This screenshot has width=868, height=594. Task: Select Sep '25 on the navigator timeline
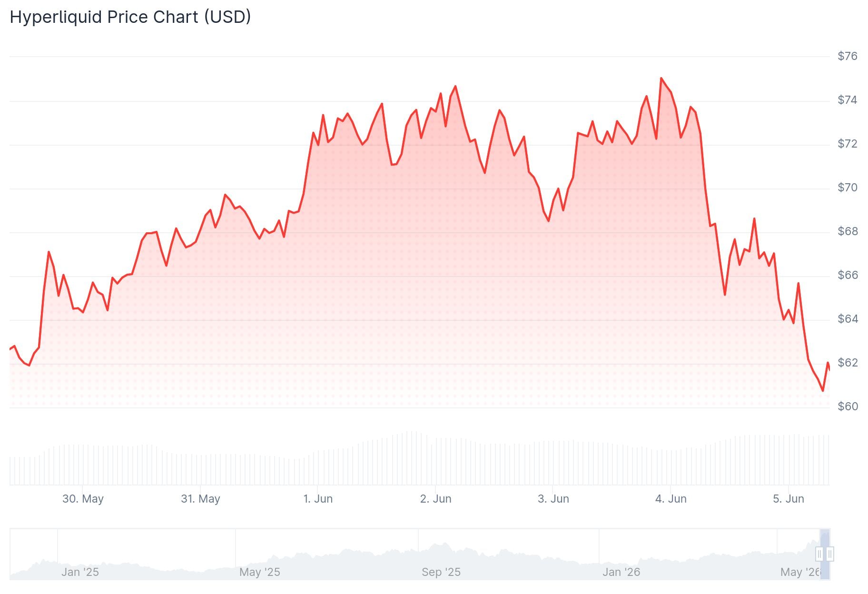click(x=441, y=572)
